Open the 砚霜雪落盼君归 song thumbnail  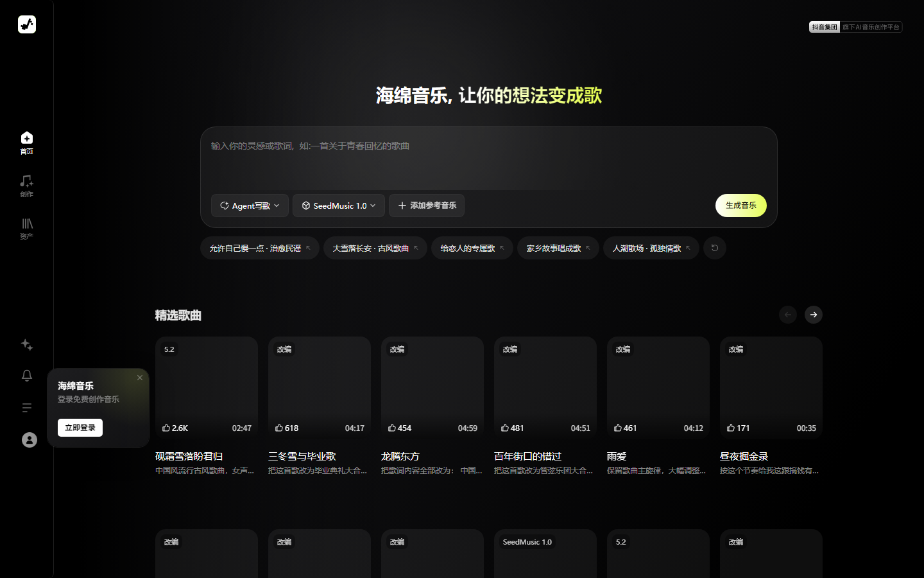(207, 388)
